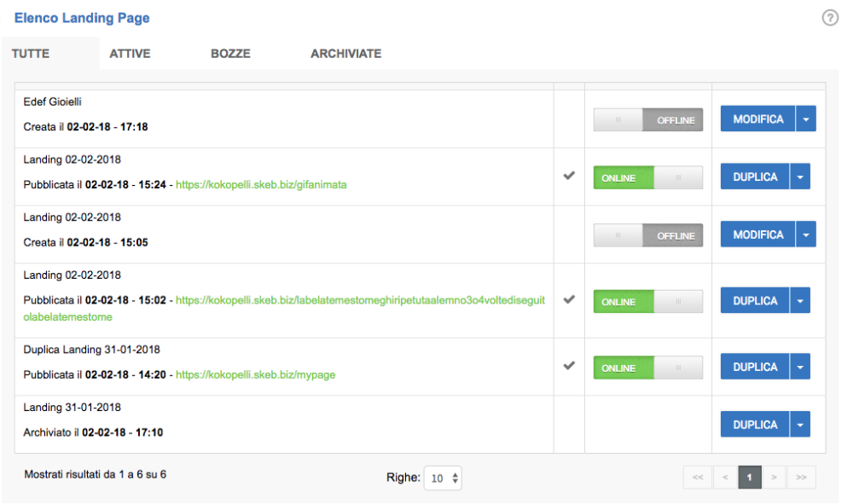The width and height of the screenshot is (853, 504).
Task: Open the ARCHIVIATE tab
Action: (x=345, y=53)
